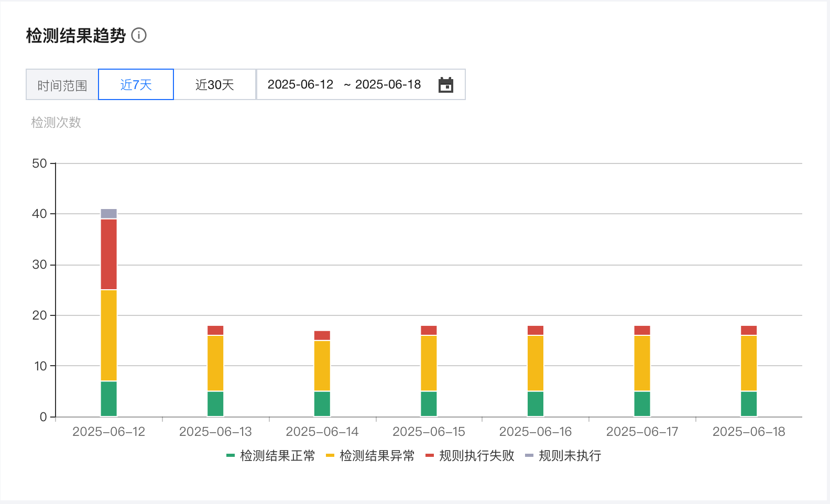This screenshot has width=830, height=504.
Task: Click the gray segment atop 2025-06-12 bar
Action: click(108, 214)
